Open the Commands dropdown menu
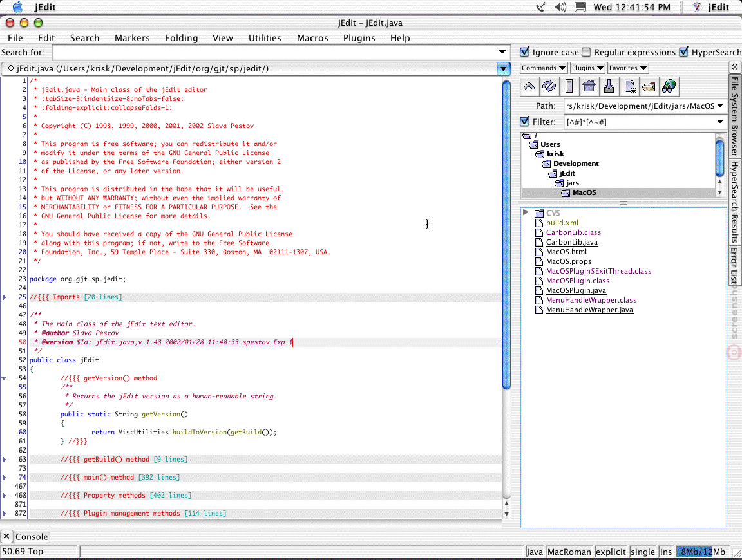Viewport: 742px width, 560px height. click(x=543, y=68)
